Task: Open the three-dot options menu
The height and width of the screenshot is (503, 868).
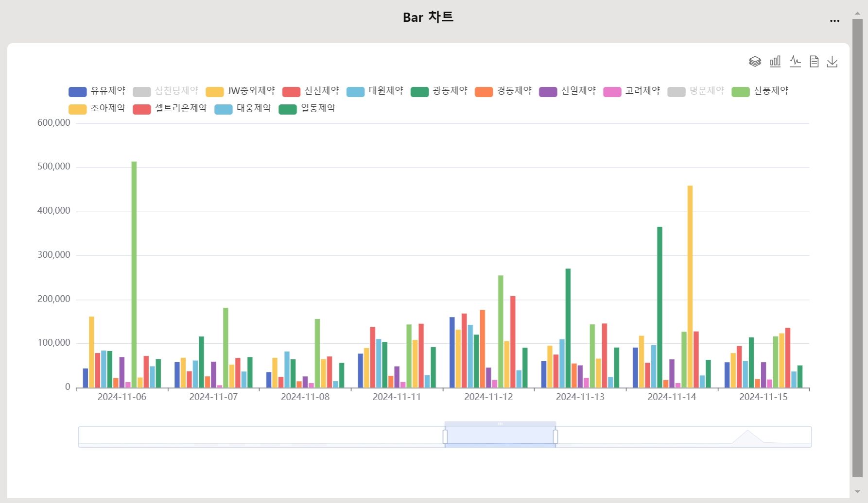Action: point(835,21)
